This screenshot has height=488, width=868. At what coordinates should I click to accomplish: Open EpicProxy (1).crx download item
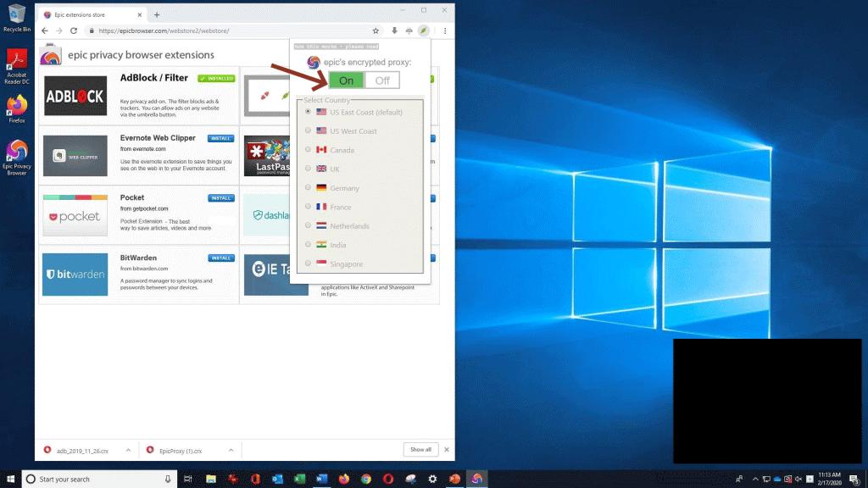point(181,451)
